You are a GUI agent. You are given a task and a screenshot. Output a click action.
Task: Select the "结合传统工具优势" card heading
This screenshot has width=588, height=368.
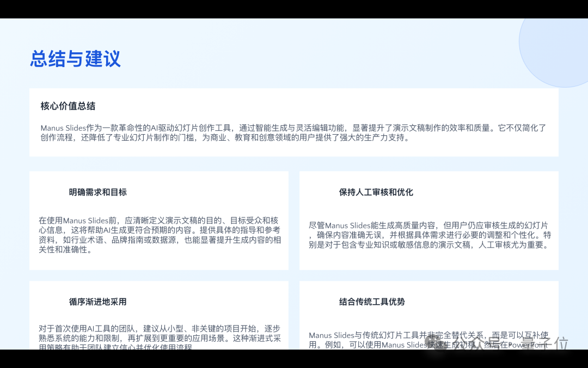coord(372,302)
